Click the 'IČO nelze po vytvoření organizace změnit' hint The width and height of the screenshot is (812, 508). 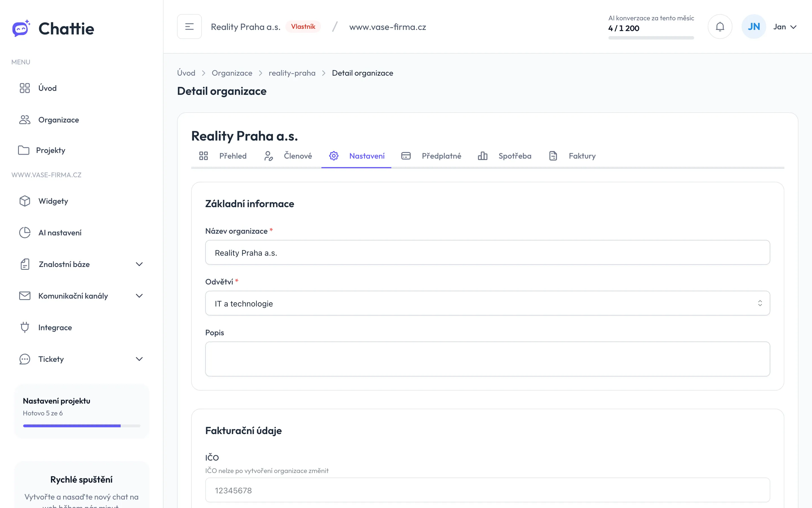coord(267,470)
